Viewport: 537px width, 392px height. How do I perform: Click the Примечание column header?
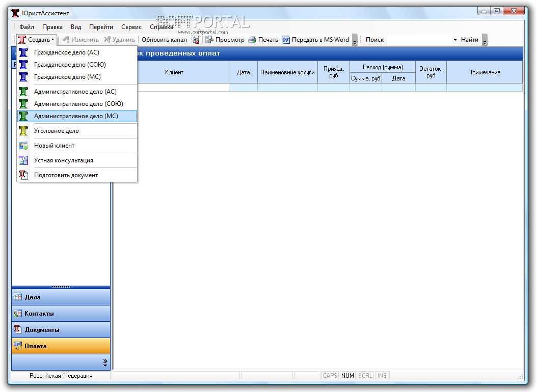click(484, 72)
